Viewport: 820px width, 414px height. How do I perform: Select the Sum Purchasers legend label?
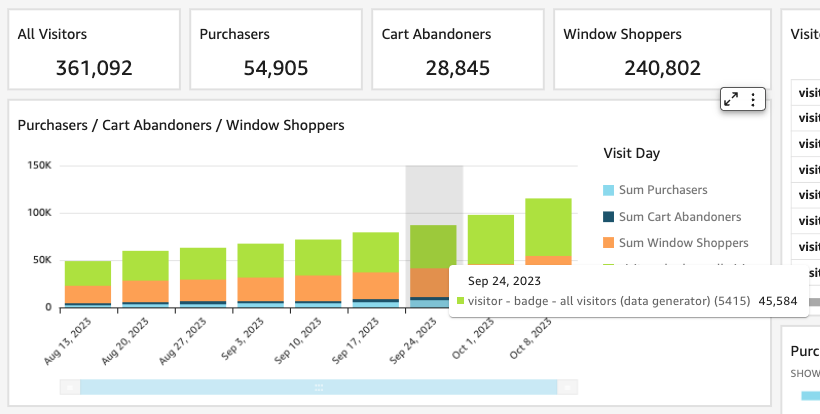pyautogui.click(x=663, y=190)
